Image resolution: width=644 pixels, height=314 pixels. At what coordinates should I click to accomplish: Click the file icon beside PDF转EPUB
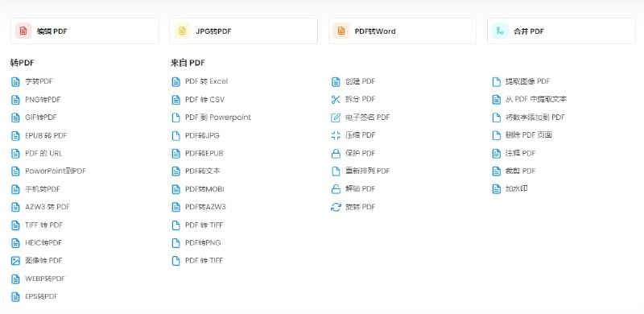(x=175, y=153)
